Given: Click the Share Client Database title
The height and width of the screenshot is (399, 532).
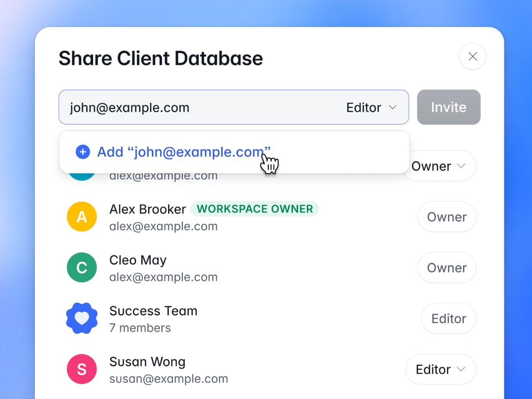Looking at the screenshot, I should click(161, 59).
